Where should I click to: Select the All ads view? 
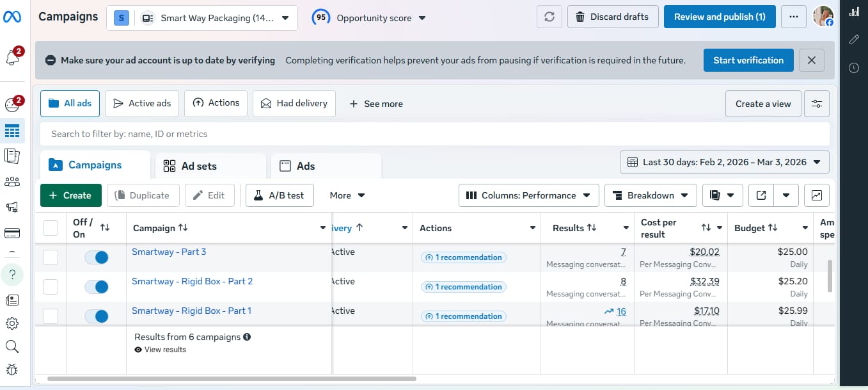(70, 103)
